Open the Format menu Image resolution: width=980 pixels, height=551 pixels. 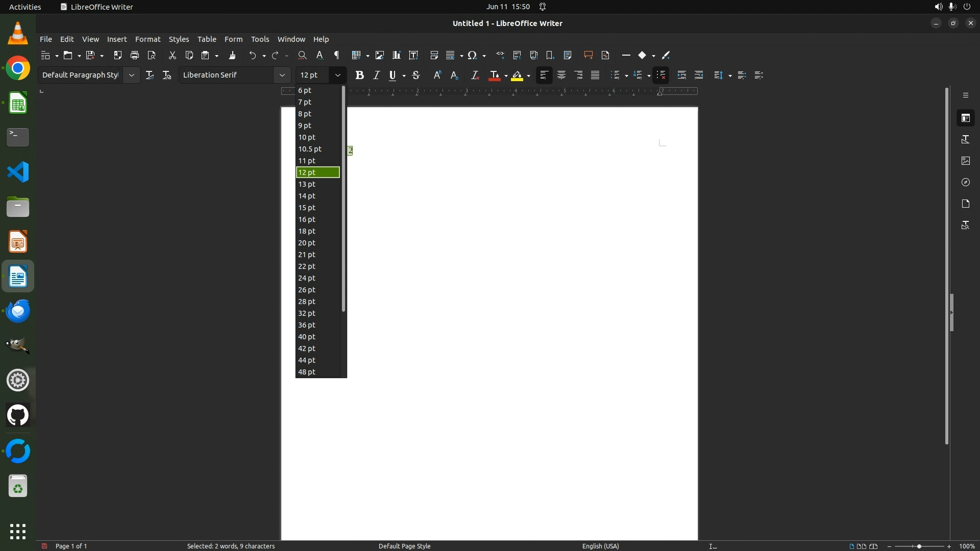148,39
